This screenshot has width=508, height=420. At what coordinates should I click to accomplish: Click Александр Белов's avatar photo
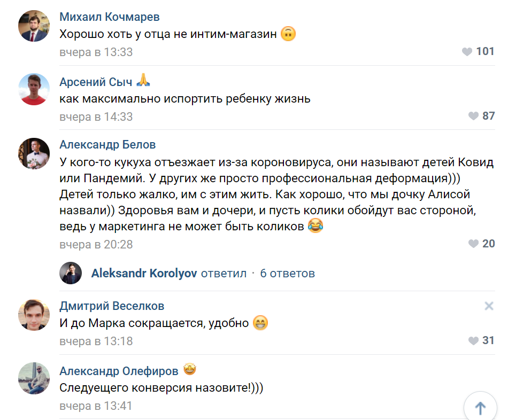coord(34,154)
